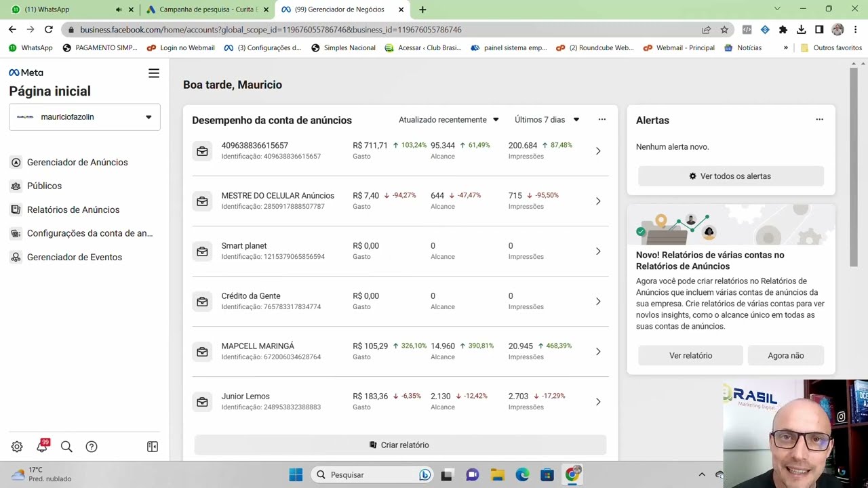
Task: Expand the Junior Lemos row chevron
Action: click(x=598, y=402)
